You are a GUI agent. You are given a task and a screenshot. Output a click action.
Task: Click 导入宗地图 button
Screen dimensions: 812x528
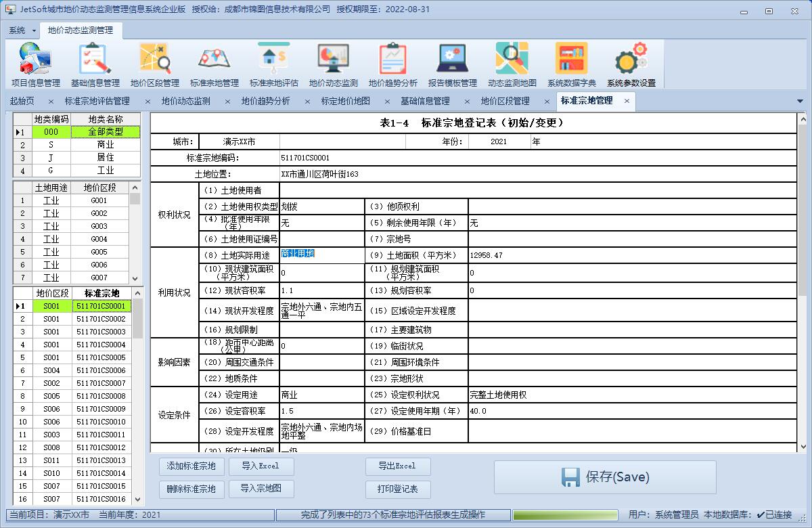click(x=261, y=488)
